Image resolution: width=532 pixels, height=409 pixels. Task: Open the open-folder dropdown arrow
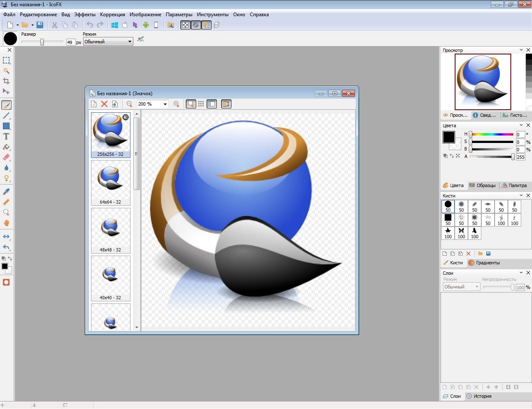32,25
